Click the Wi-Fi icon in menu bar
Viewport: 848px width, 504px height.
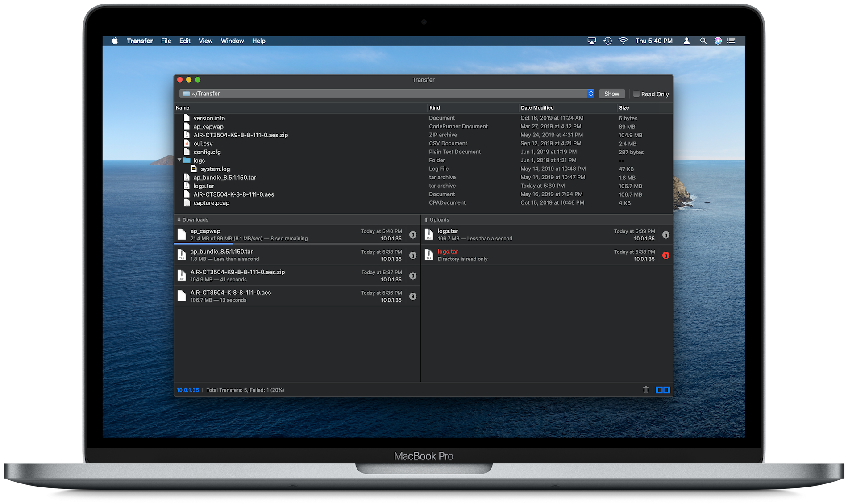coord(623,41)
